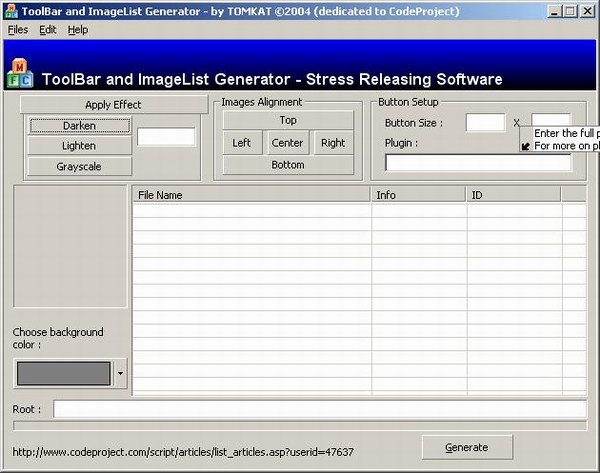
Task: Open the codeproject.com articles link
Action: click(183, 452)
